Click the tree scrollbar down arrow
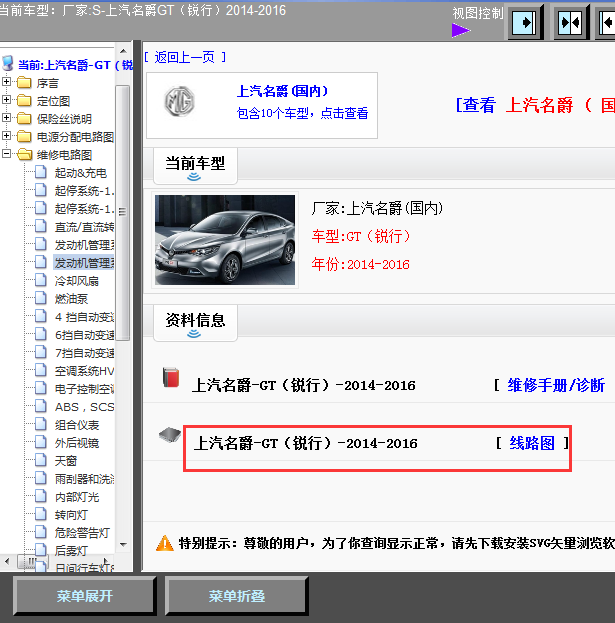The height and width of the screenshot is (623, 615). 123,545
